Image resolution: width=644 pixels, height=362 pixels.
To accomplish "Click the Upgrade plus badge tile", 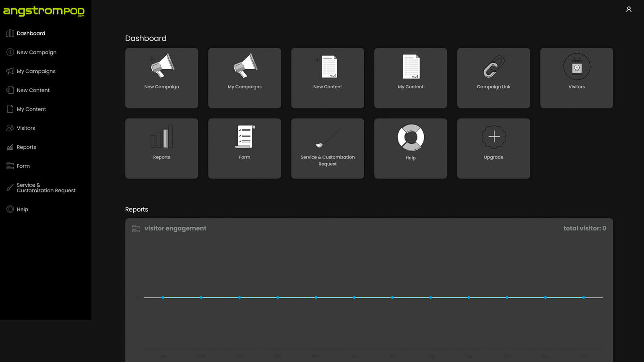I will tap(493, 148).
